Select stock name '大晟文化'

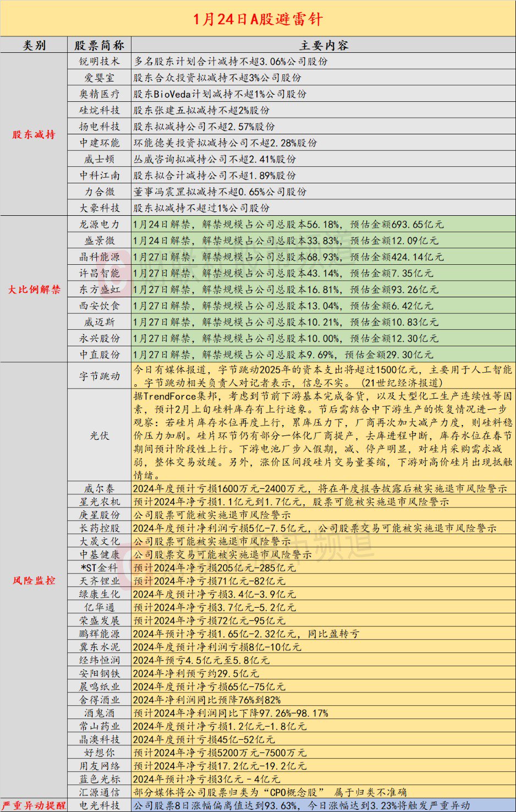100,541
